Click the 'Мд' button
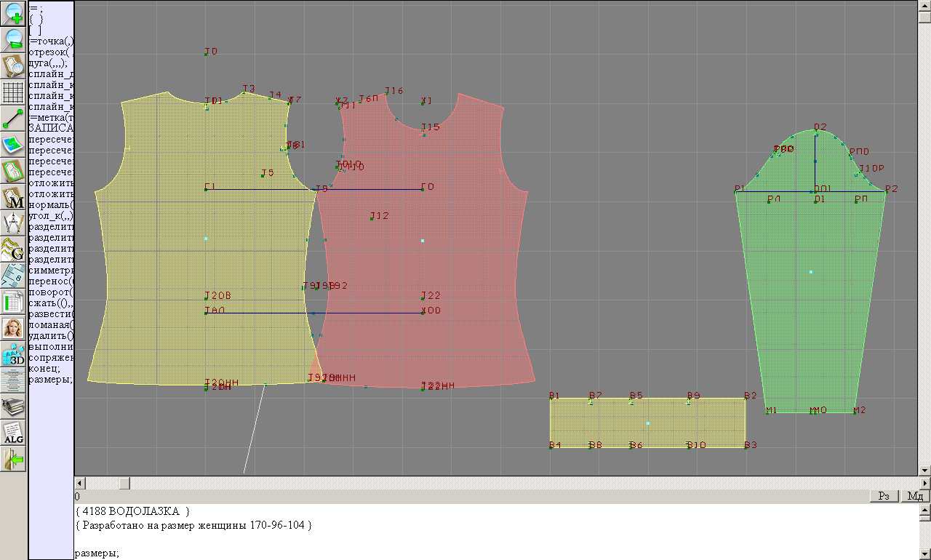Image resolution: width=931 pixels, height=560 pixels. [x=914, y=496]
